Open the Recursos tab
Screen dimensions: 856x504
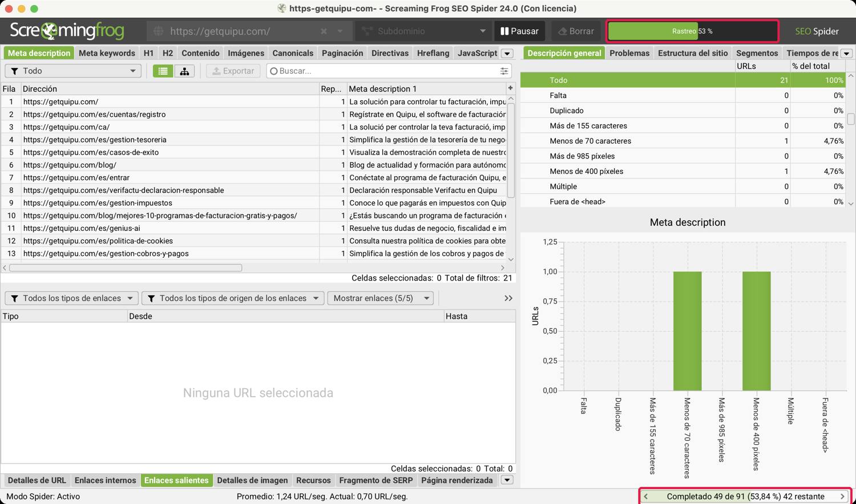point(313,480)
